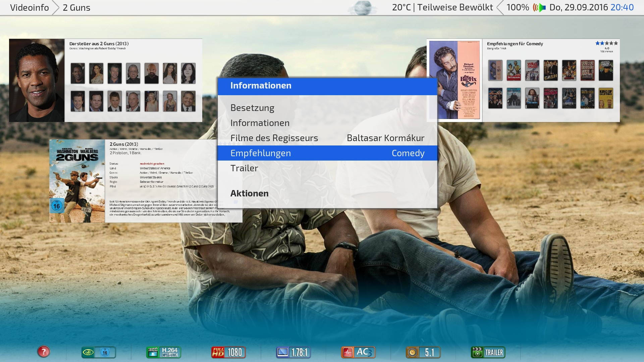The height and width of the screenshot is (362, 644).
Task: Click the weather text Teilweise Bewölkt
Action: [455, 7]
